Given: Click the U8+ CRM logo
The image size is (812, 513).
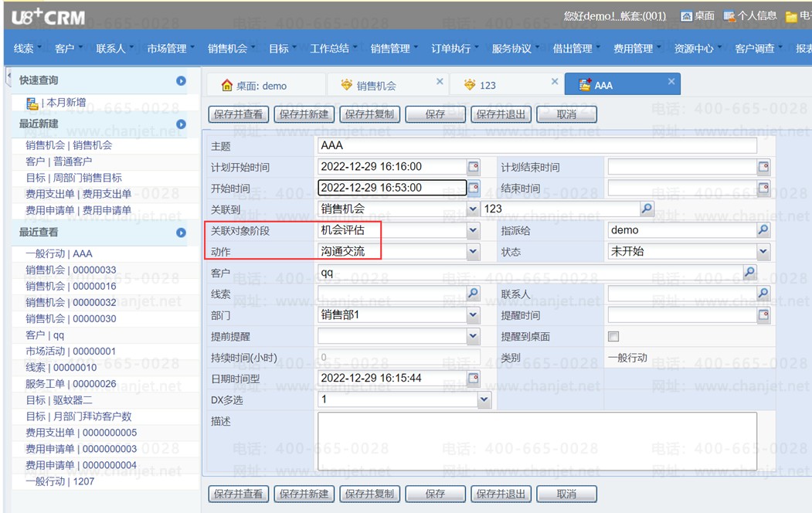Looking at the screenshot, I should [x=48, y=17].
